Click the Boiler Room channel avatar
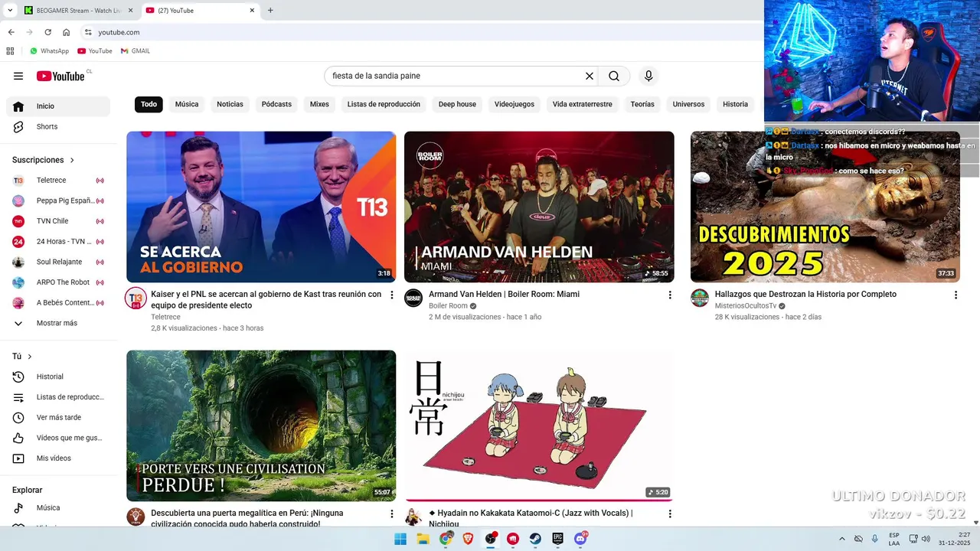Image resolution: width=980 pixels, height=551 pixels. (x=413, y=298)
